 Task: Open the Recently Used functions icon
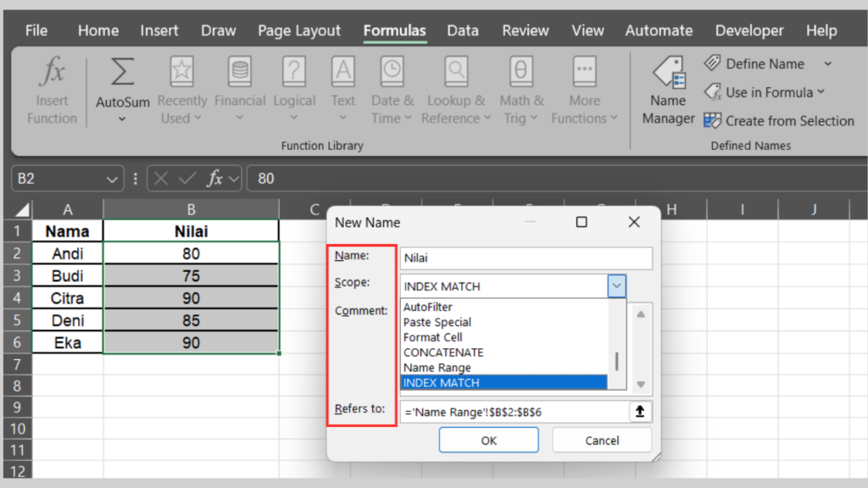tap(181, 71)
